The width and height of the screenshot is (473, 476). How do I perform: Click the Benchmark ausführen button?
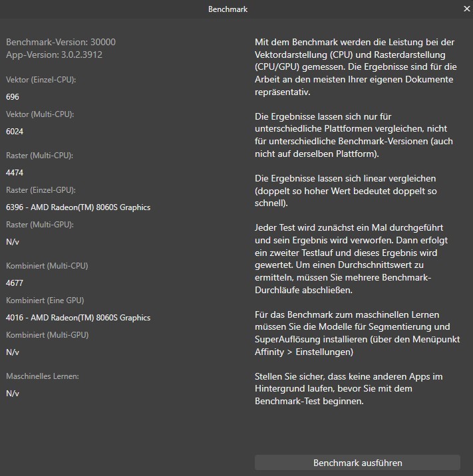pyautogui.click(x=357, y=463)
